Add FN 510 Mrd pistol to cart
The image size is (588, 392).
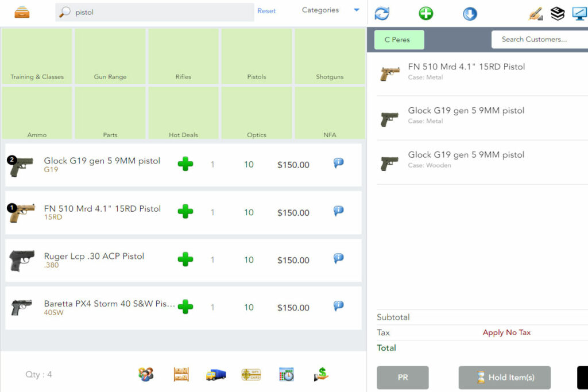pyautogui.click(x=185, y=212)
